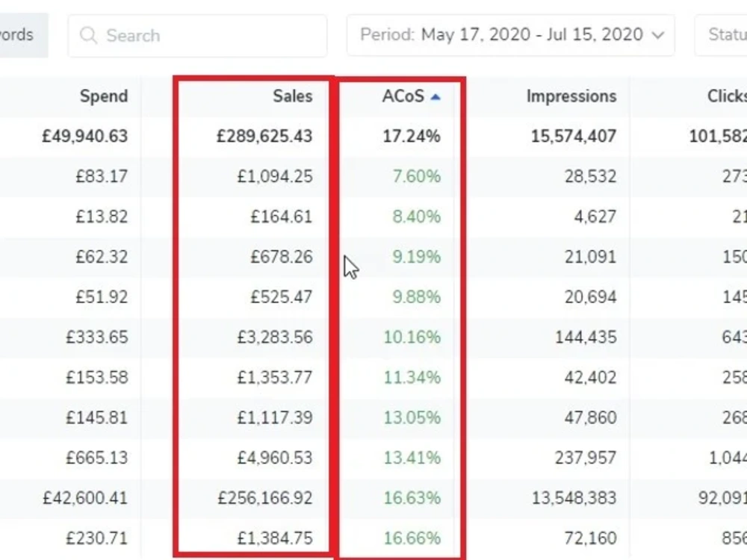Screen dimensions: 747x560
Task: Click ACoS value 7.60%
Action: [x=416, y=177]
